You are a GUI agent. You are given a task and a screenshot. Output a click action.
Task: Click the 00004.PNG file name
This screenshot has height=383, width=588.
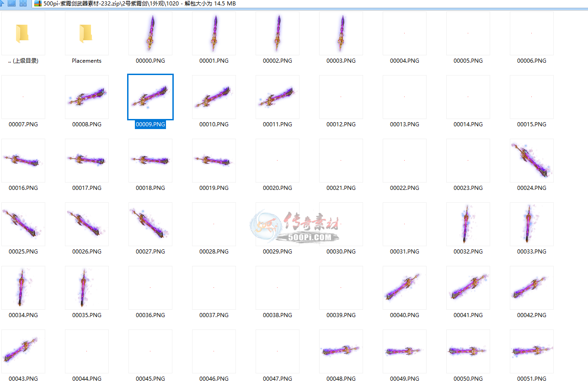405,61
